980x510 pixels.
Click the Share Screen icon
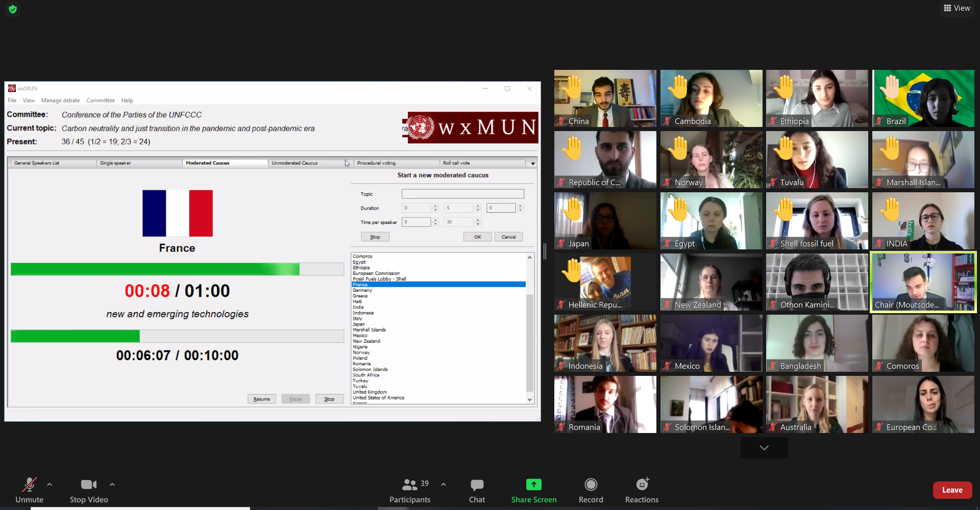coord(533,484)
